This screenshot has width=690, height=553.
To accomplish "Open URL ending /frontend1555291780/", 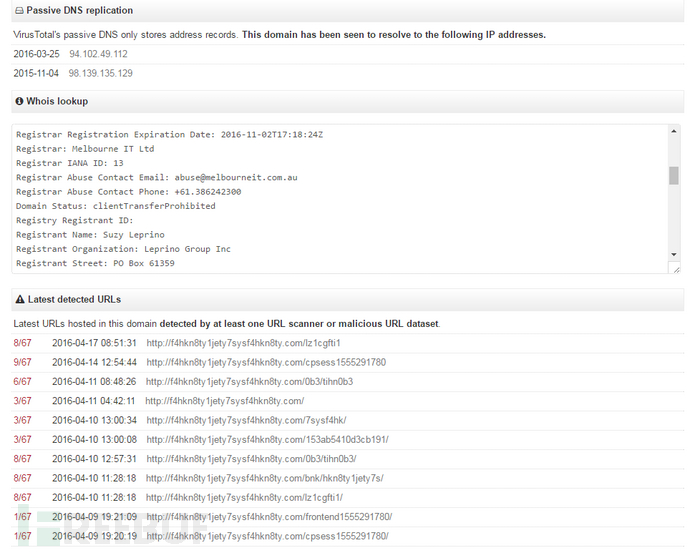I will pyautogui.click(x=269, y=517).
